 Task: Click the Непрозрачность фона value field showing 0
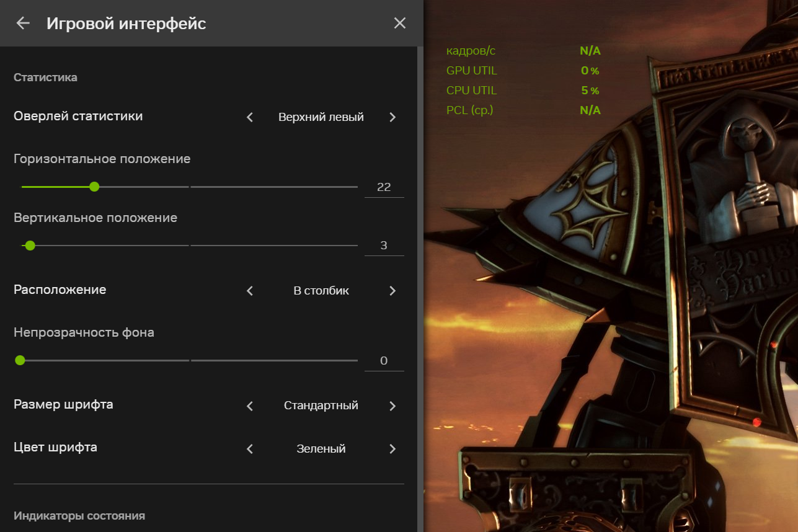click(384, 361)
